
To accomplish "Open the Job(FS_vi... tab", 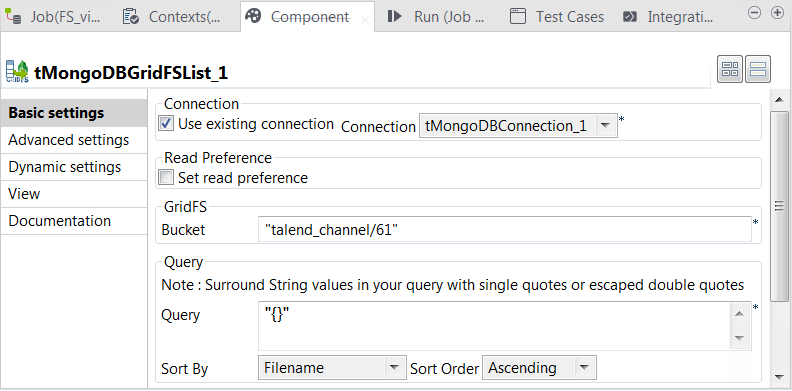I will tap(53, 17).
